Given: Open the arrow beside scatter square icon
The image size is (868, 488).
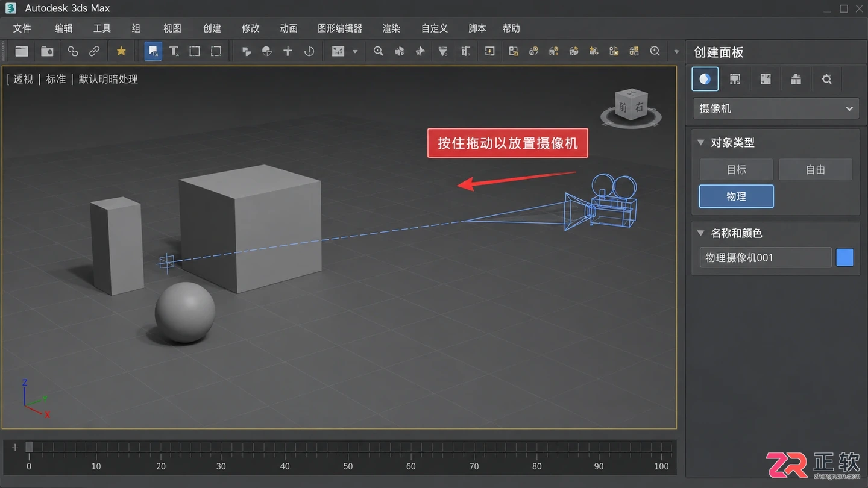Looking at the screenshot, I should tap(355, 52).
